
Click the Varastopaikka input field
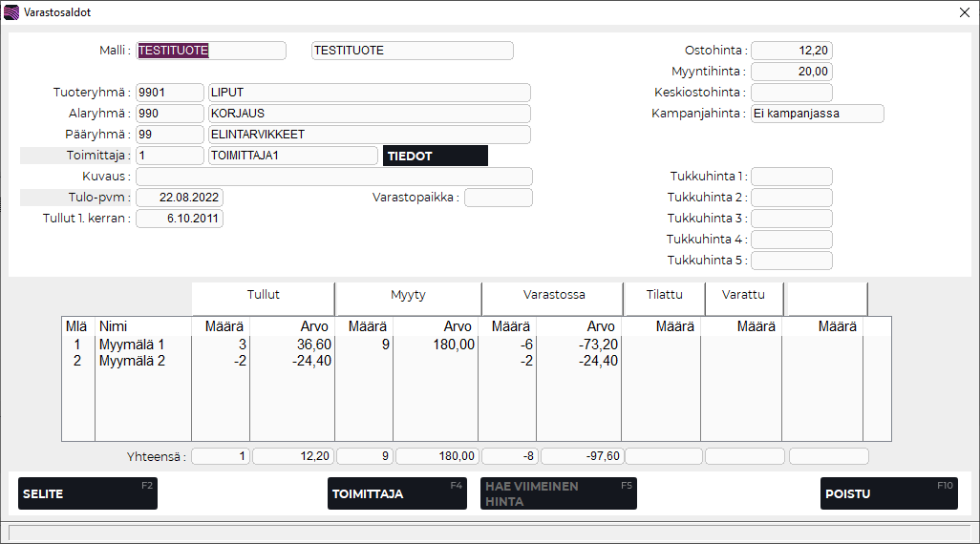click(x=498, y=198)
